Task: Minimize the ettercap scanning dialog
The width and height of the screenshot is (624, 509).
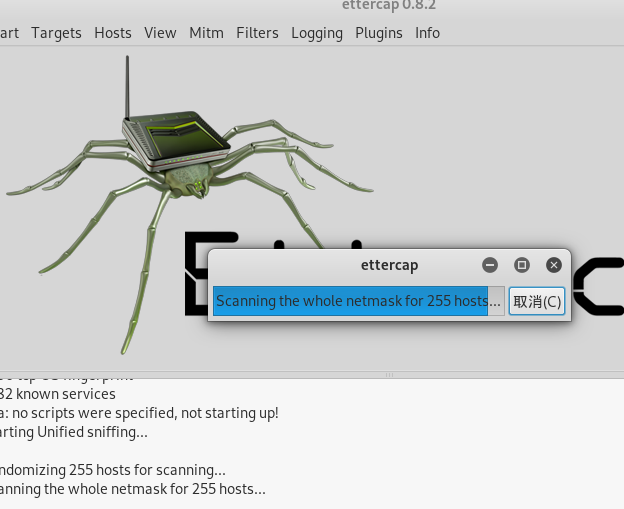Action: pyautogui.click(x=490, y=265)
